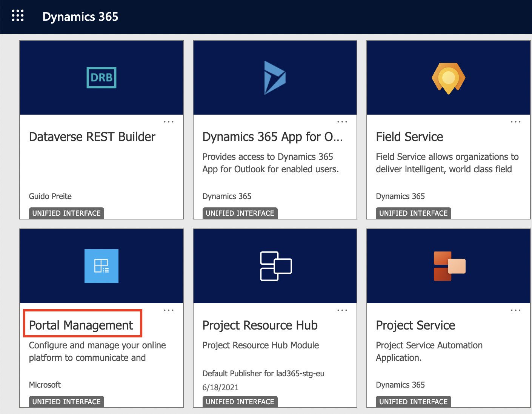Click 'Dynamics 365' publisher under Project Service
Image resolution: width=532 pixels, height=414 pixels.
[x=400, y=385]
